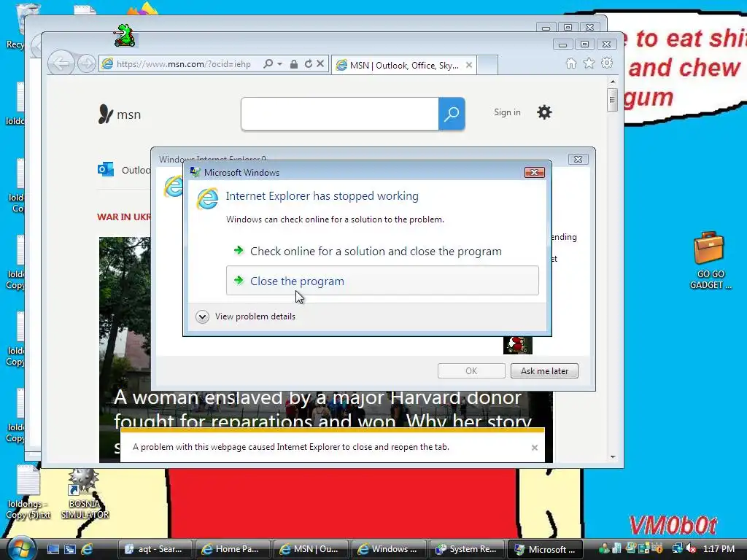
Task: Click Ask me later button
Action: 544,371
